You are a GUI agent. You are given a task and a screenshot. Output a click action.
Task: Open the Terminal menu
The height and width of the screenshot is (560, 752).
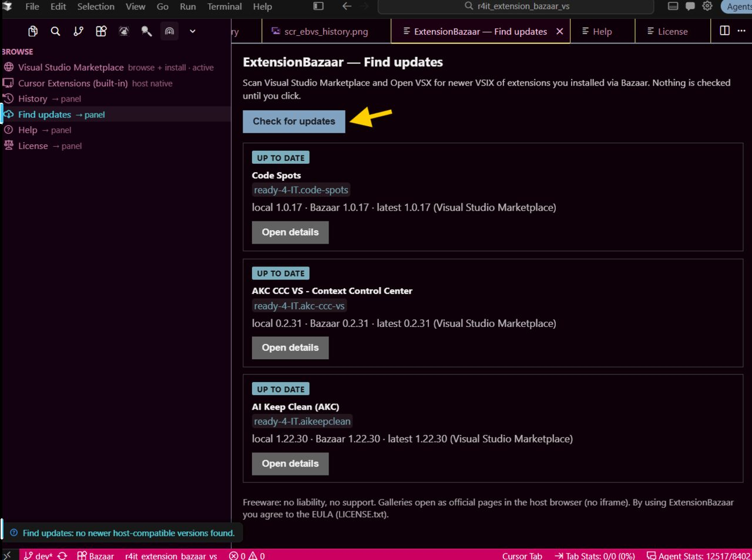click(x=224, y=6)
